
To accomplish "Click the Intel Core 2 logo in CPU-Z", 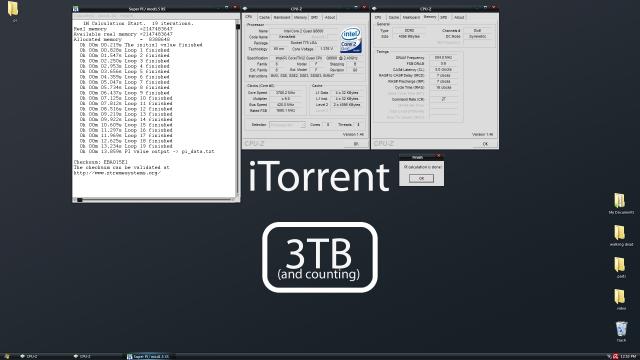I will (351, 40).
